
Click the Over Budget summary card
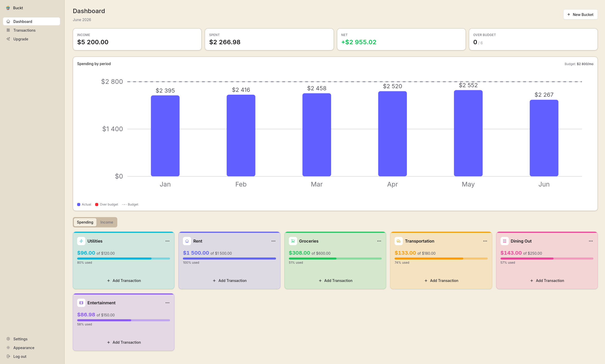(x=533, y=39)
